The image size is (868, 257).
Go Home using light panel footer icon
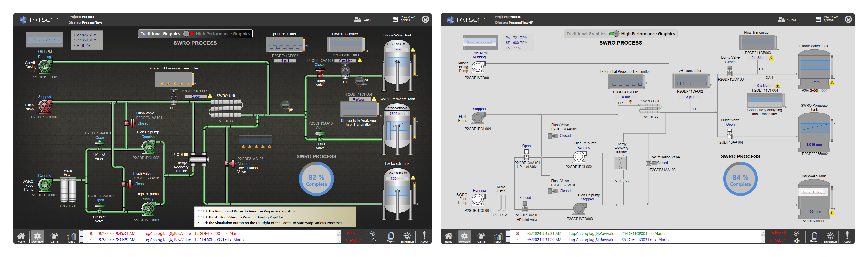coord(448,237)
